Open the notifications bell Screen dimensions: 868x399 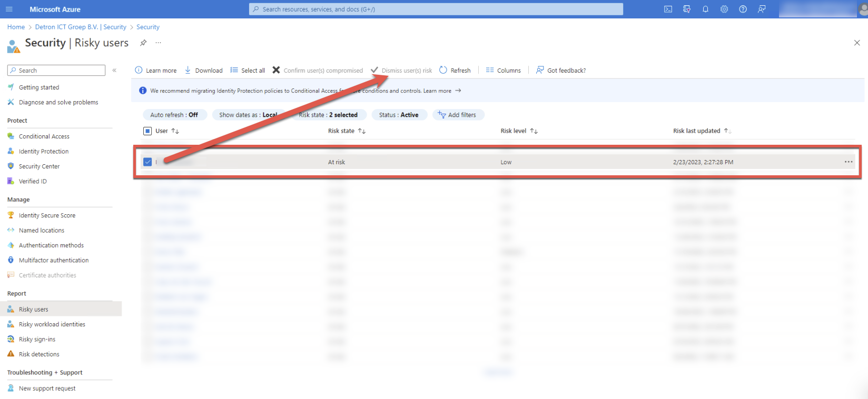[705, 9]
